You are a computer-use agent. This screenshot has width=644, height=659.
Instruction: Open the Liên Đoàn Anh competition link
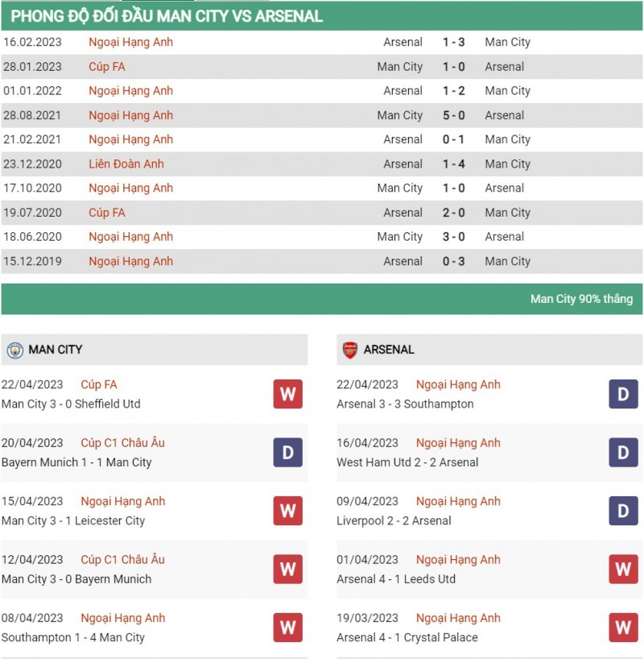tap(126, 164)
